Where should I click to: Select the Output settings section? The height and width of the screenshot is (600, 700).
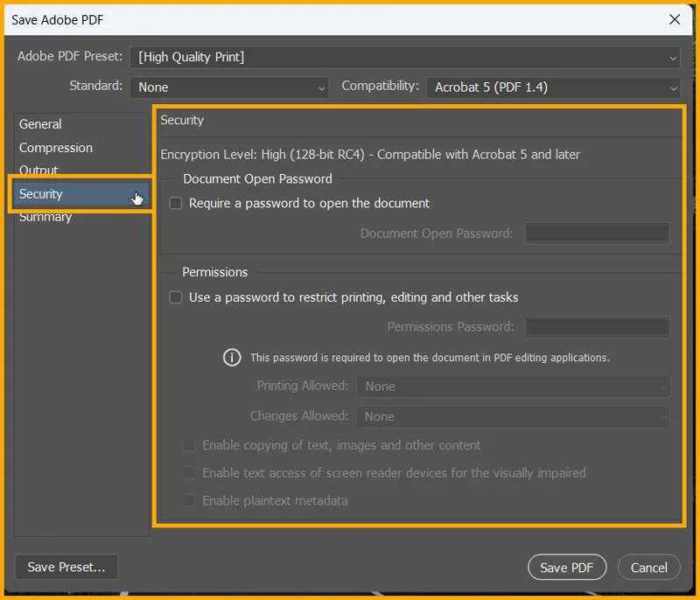(x=38, y=171)
